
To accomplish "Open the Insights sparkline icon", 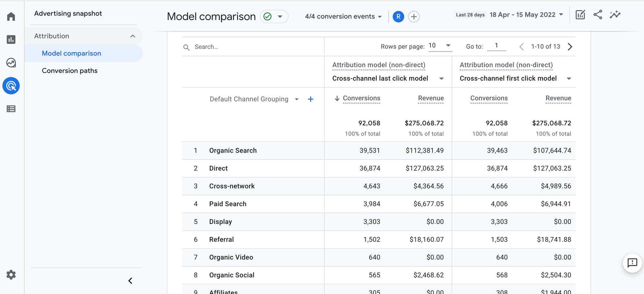I will 615,15.
